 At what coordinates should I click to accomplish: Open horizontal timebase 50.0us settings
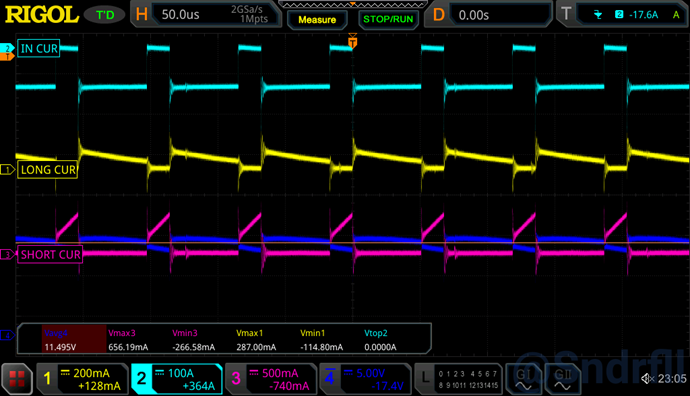(x=207, y=15)
